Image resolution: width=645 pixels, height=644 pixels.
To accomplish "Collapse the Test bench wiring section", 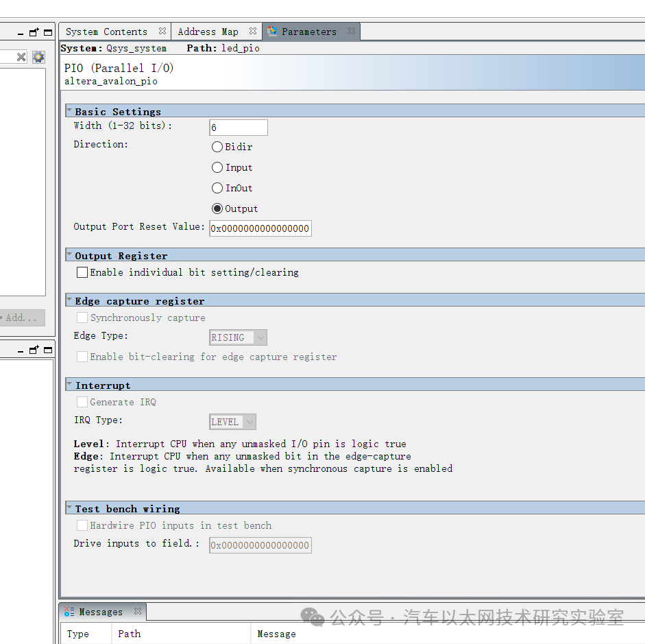I will (69, 507).
